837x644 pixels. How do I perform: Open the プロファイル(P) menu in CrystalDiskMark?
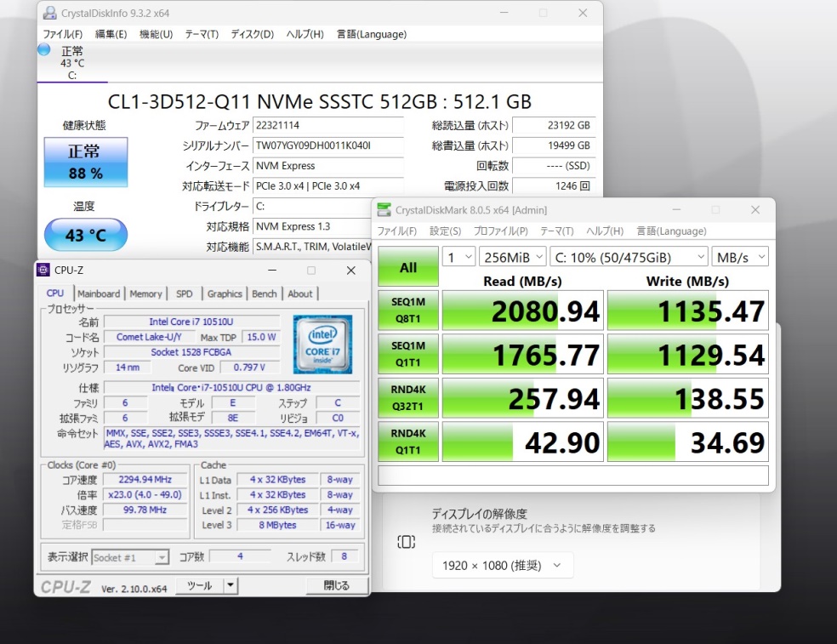501,231
